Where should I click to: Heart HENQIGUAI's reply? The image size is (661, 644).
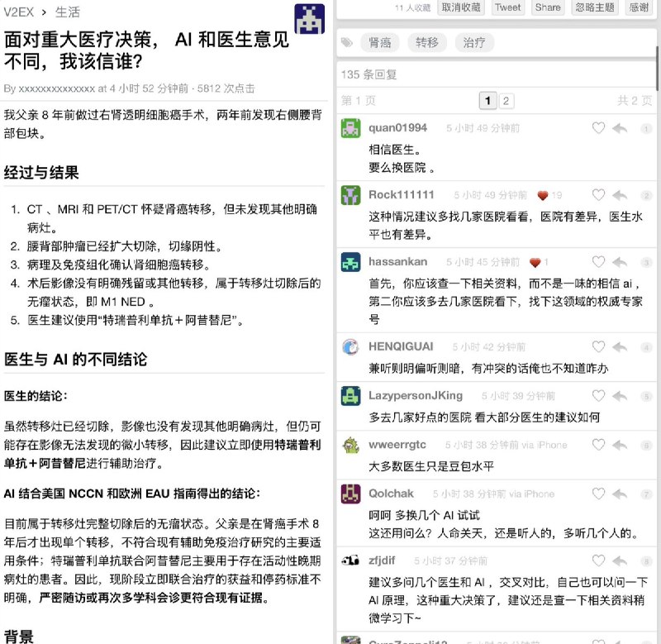pyautogui.click(x=598, y=346)
